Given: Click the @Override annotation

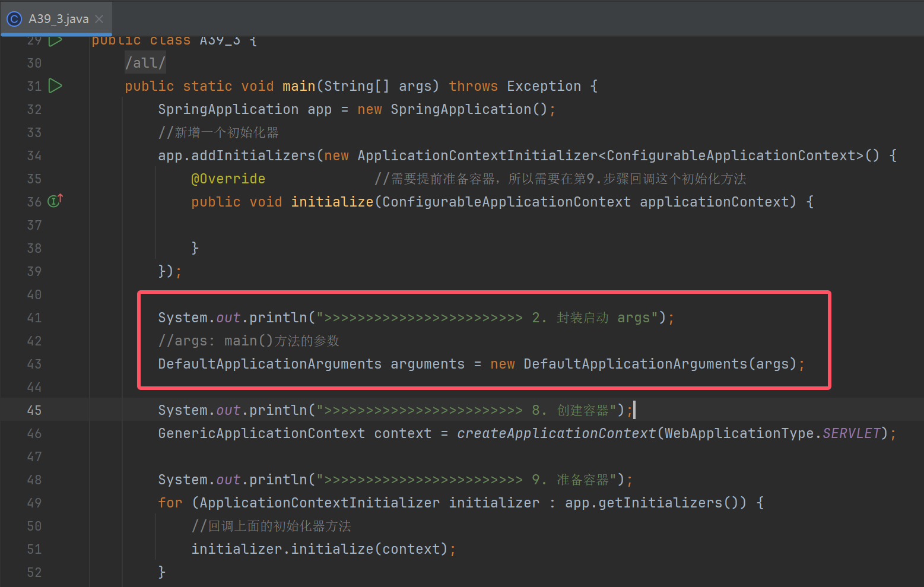Looking at the screenshot, I should [228, 179].
